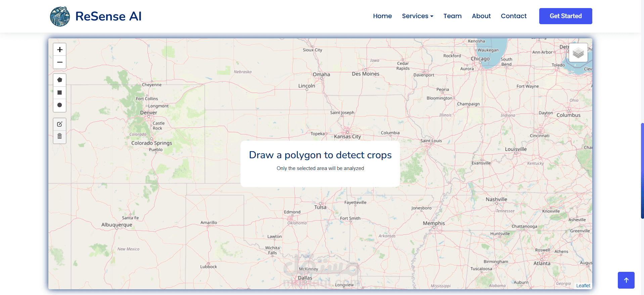This screenshot has height=295, width=644.
Task: Click the Atlanta label on the map
Action: pos(542,263)
